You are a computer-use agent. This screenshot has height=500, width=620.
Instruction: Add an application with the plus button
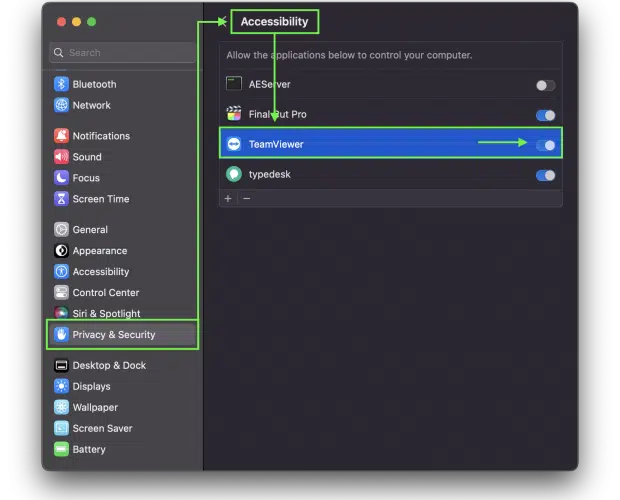tap(228, 198)
